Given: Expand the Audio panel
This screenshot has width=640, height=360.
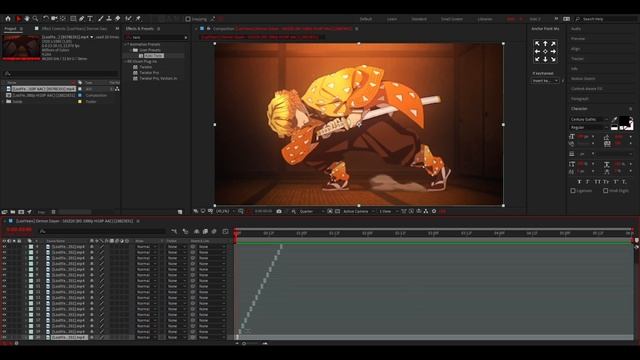Looking at the screenshot, I should tap(576, 29).
